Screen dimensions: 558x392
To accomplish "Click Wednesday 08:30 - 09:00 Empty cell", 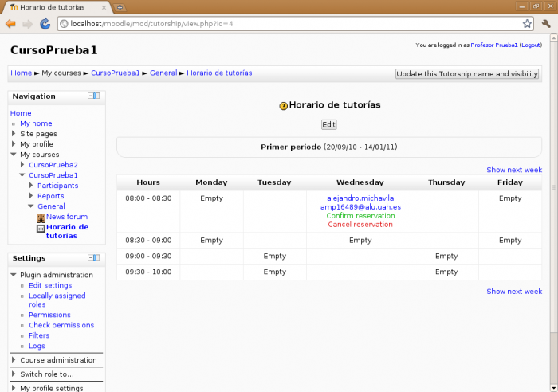I will (x=360, y=241).
